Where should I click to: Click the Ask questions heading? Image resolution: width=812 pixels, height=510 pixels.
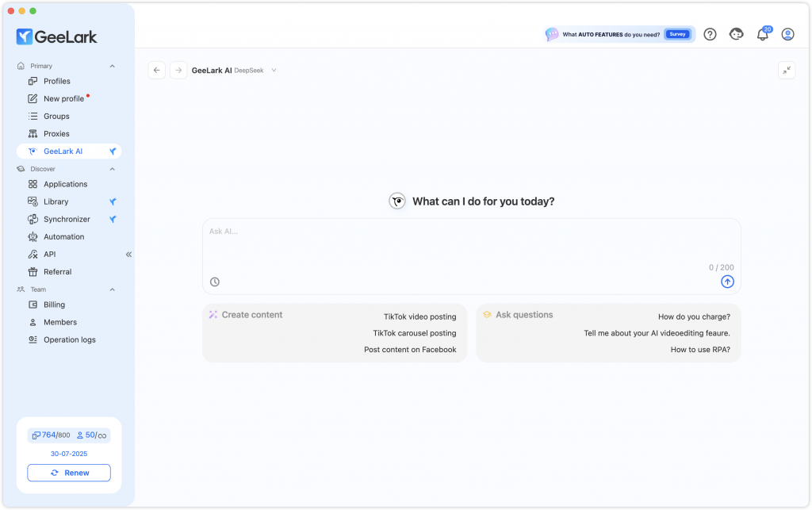tap(524, 315)
